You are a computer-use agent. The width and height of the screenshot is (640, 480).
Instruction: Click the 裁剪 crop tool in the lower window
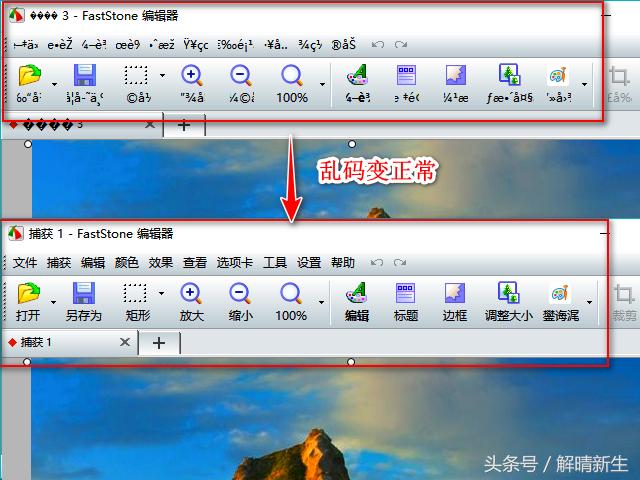[624, 302]
